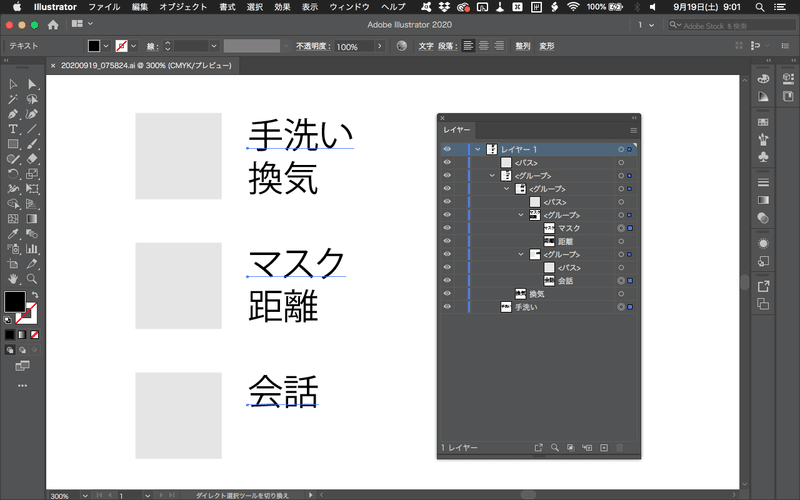The image size is (800, 500).
Task: Open 効果 menu
Action: [282, 7]
